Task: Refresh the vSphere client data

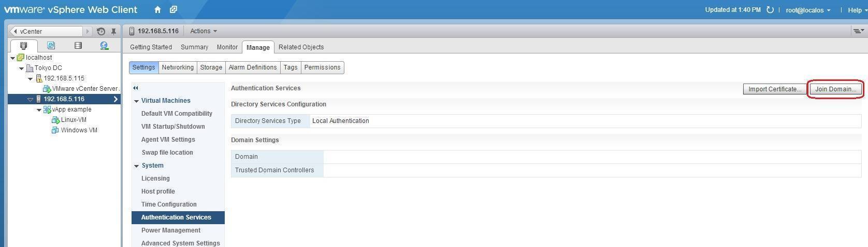Action: (770, 10)
